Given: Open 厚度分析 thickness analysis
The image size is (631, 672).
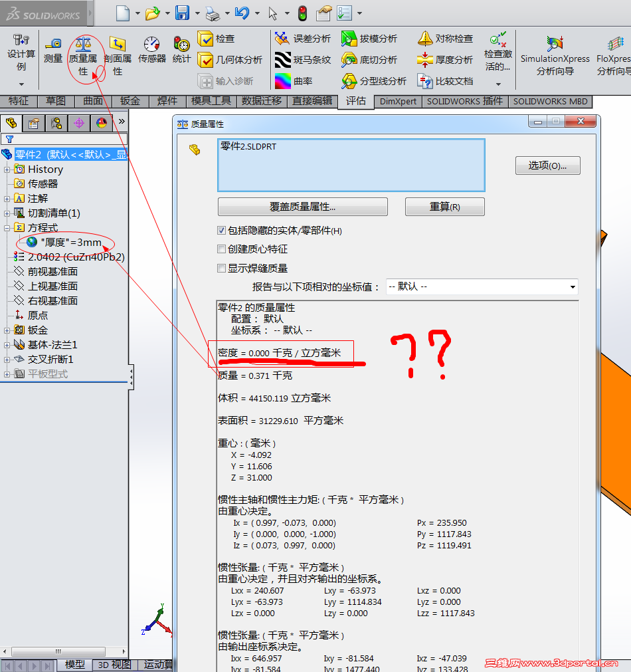Looking at the screenshot, I should [x=445, y=60].
